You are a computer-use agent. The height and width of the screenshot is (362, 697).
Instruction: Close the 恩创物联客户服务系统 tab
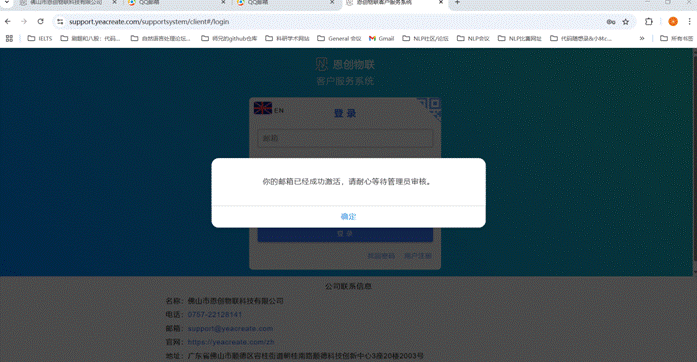tap(441, 3)
